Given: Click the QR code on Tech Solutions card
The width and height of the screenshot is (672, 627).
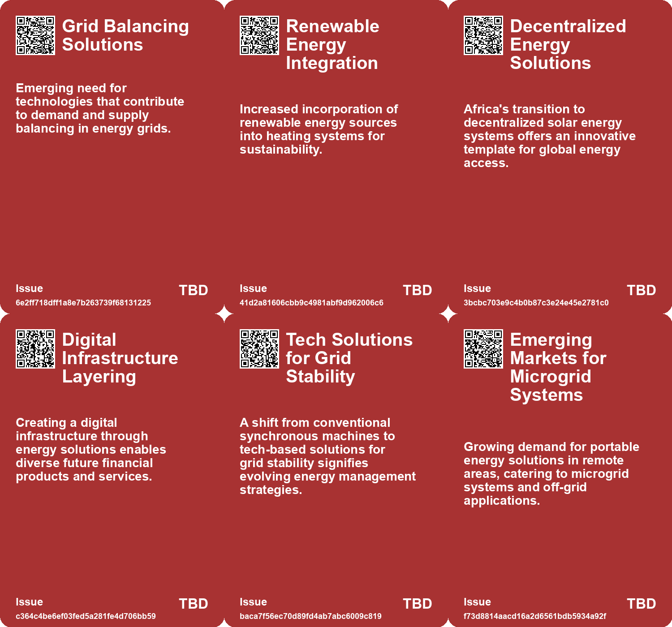Looking at the screenshot, I should [259, 349].
